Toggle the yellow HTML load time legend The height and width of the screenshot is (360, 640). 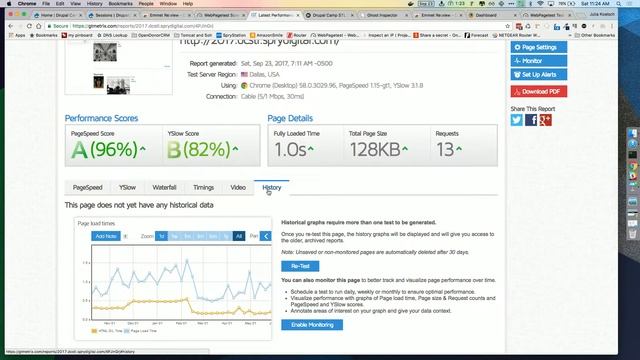pos(107,331)
